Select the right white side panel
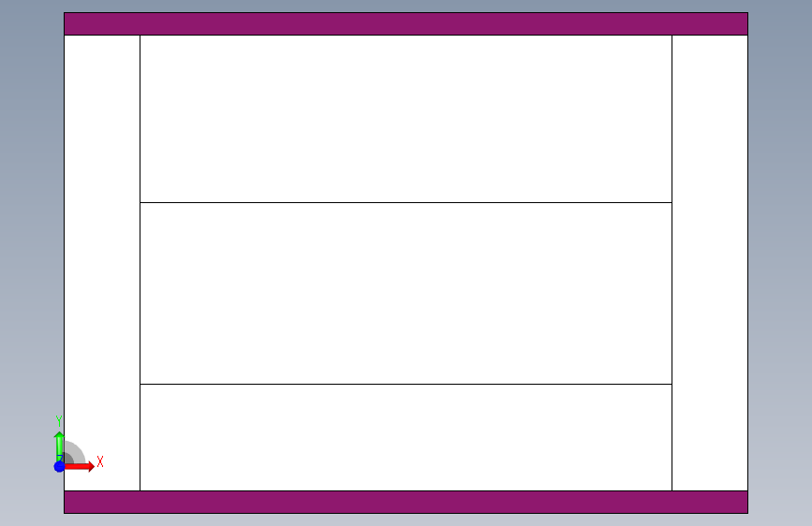This screenshot has height=526, width=812. coord(710,263)
